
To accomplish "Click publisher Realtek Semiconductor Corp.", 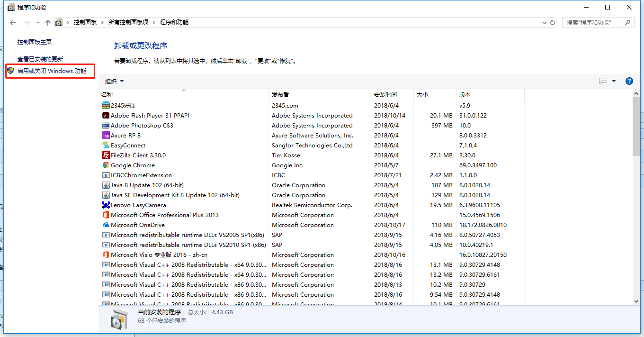I will pos(312,205).
